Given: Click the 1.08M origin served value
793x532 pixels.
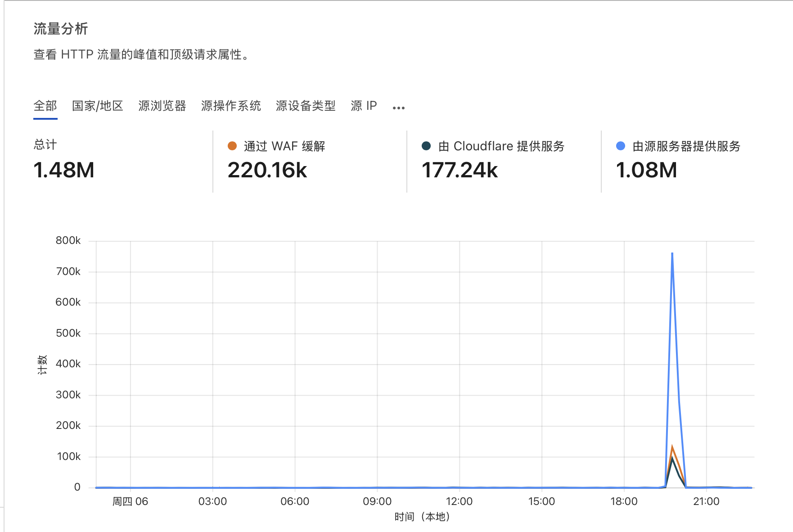Looking at the screenshot, I should pyautogui.click(x=646, y=170).
